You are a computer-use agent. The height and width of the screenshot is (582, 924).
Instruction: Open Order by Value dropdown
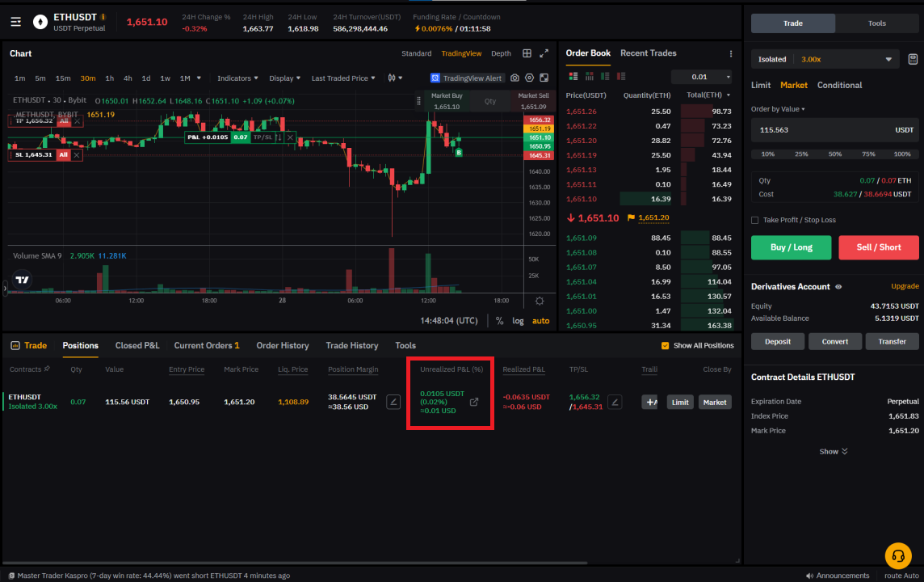click(x=778, y=109)
